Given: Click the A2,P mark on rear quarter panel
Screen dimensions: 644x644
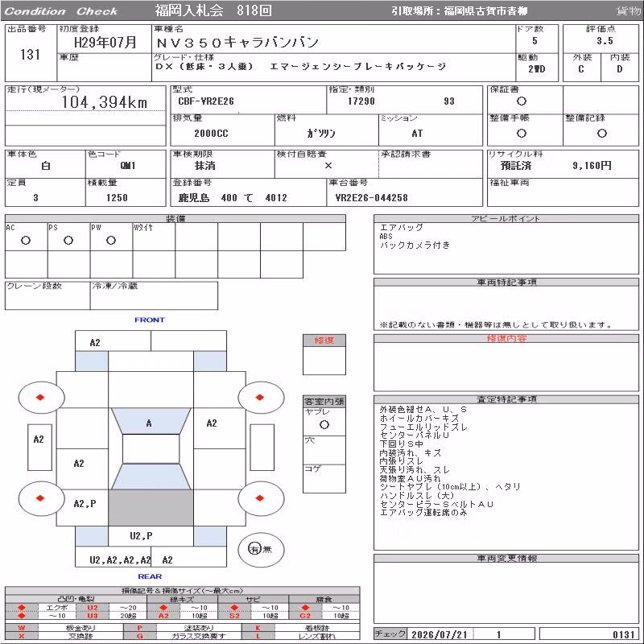Looking at the screenshot, I should tap(85, 504).
